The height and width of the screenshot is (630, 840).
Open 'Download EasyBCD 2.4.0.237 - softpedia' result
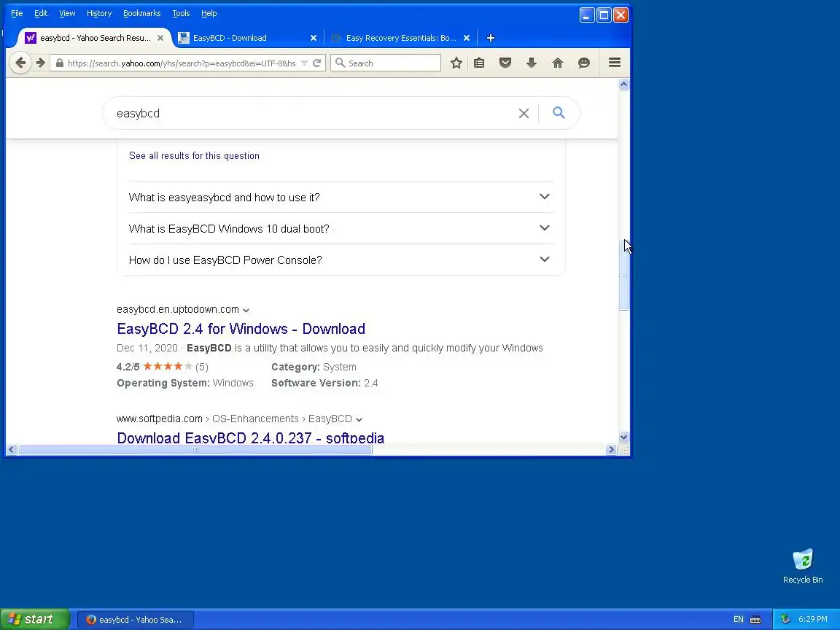251,437
